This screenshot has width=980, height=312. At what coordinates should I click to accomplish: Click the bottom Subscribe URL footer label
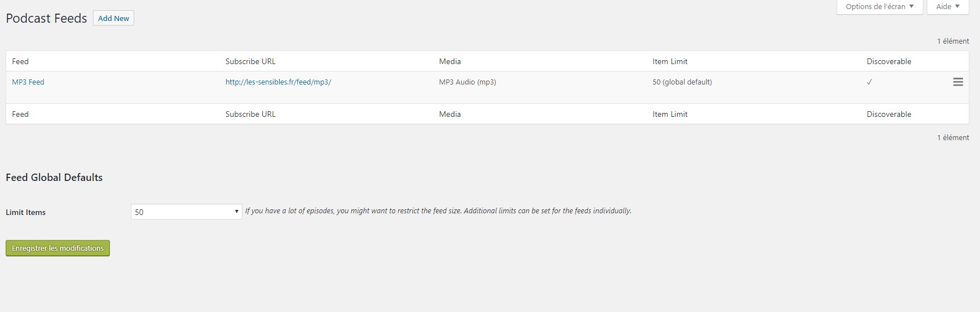[250, 114]
